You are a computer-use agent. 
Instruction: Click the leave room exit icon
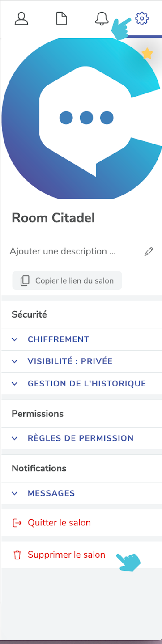coord(17,523)
